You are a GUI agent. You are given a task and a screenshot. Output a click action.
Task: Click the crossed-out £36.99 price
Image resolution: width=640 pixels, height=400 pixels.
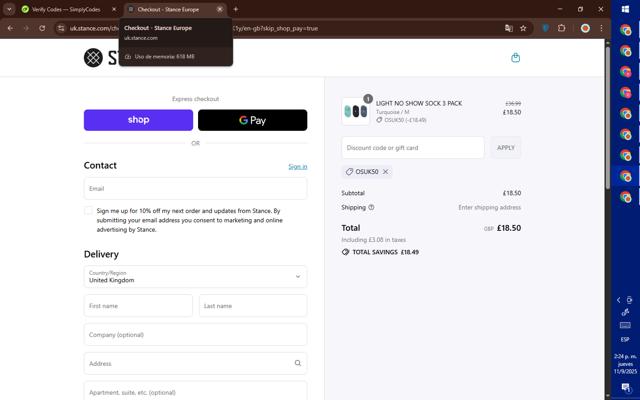(x=513, y=104)
